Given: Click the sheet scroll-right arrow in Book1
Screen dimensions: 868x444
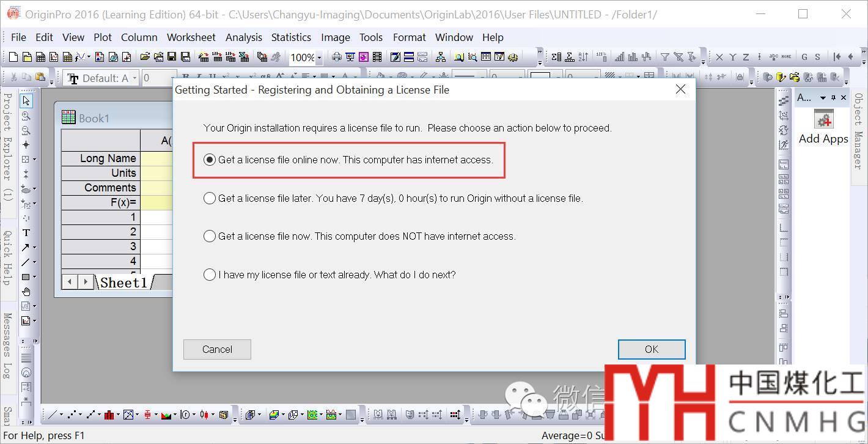Looking at the screenshot, I should pos(86,282).
